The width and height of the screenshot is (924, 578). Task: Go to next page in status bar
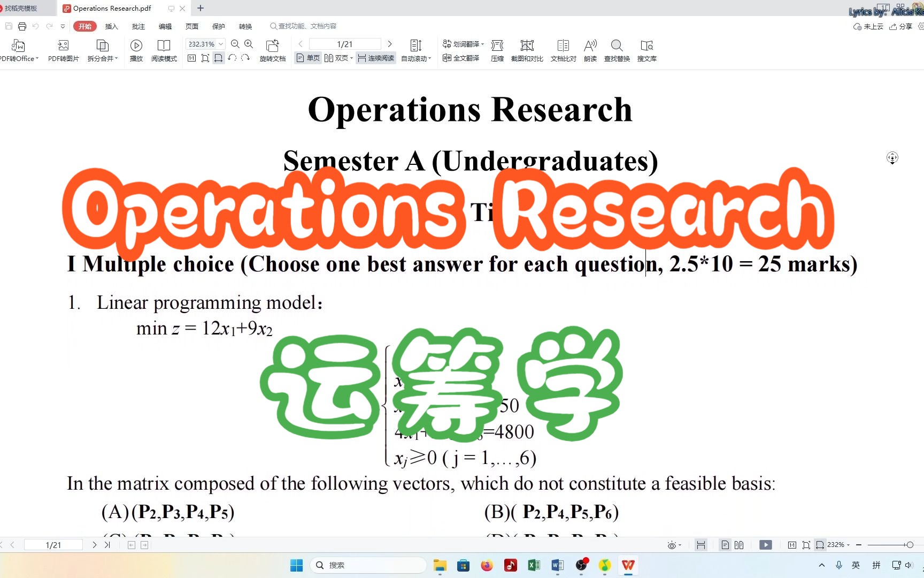click(95, 545)
